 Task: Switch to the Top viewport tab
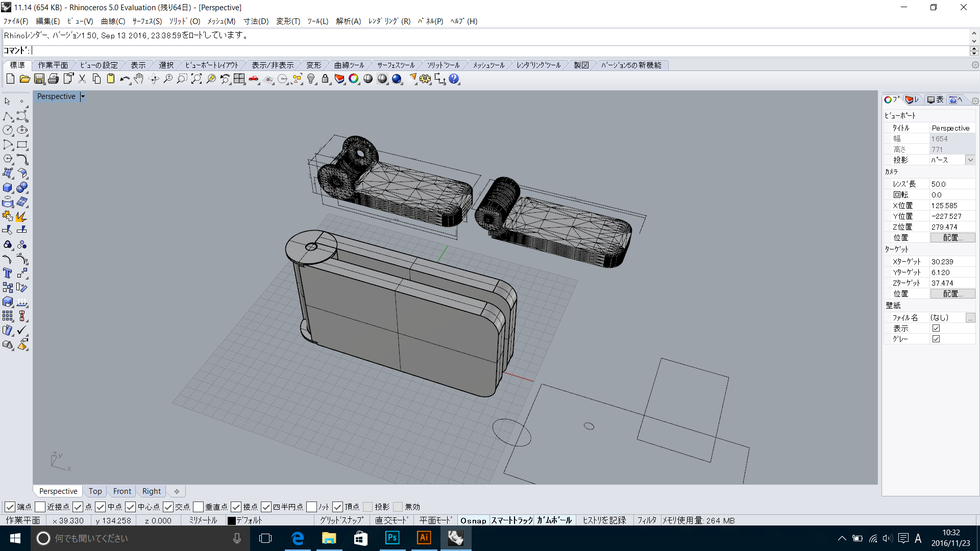tap(95, 491)
